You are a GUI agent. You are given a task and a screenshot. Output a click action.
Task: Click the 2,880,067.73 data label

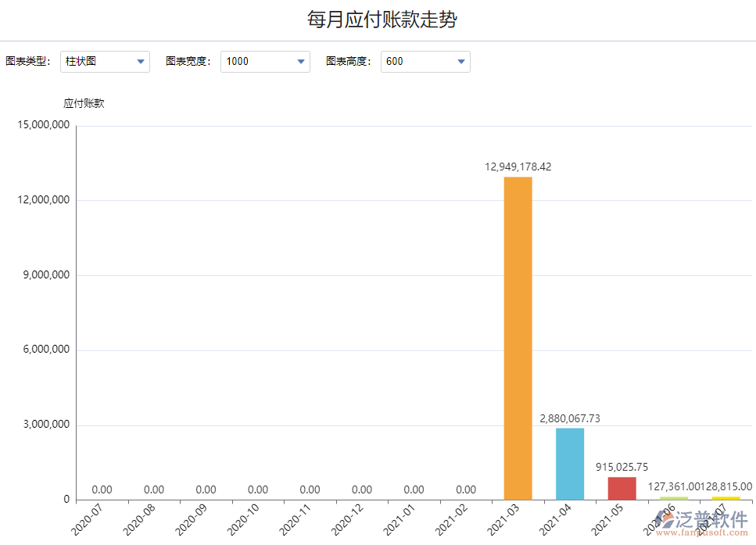[569, 418]
